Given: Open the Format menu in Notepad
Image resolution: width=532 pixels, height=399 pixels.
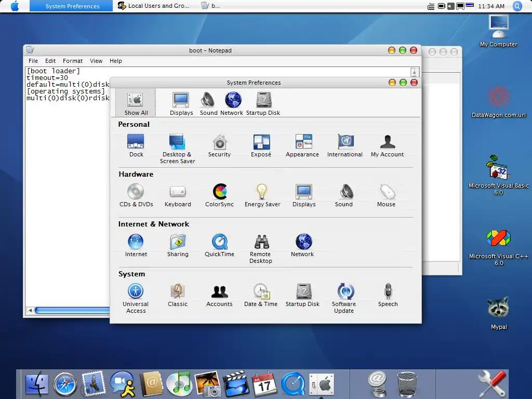Looking at the screenshot, I should tap(73, 61).
